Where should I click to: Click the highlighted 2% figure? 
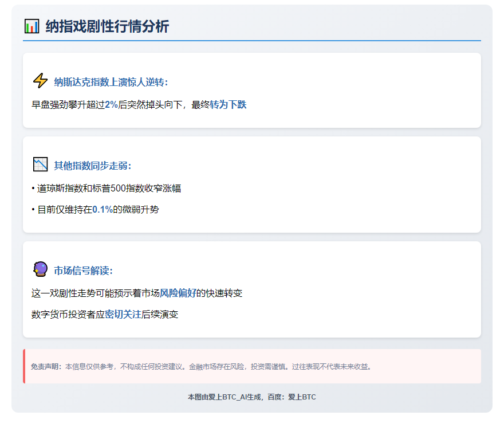coord(112,104)
